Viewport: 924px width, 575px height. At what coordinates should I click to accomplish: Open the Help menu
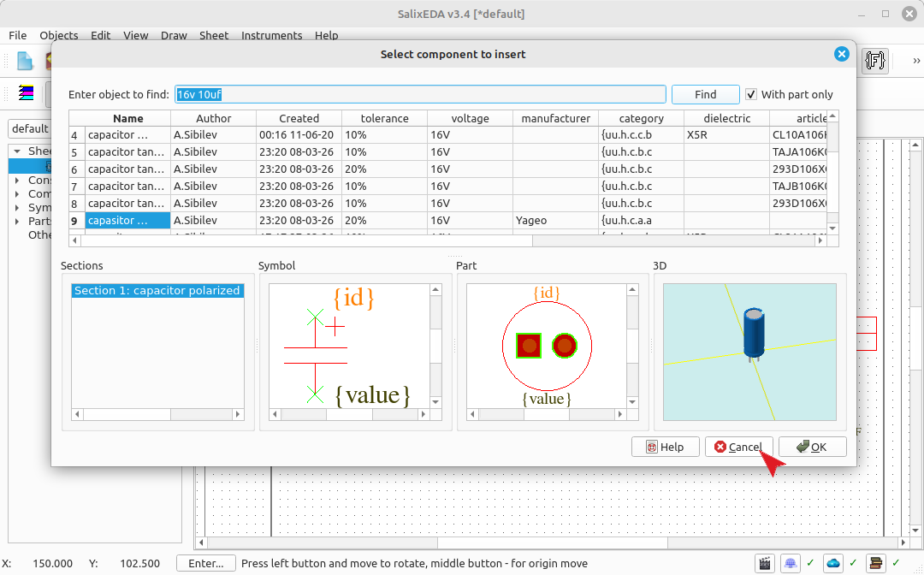[327, 35]
